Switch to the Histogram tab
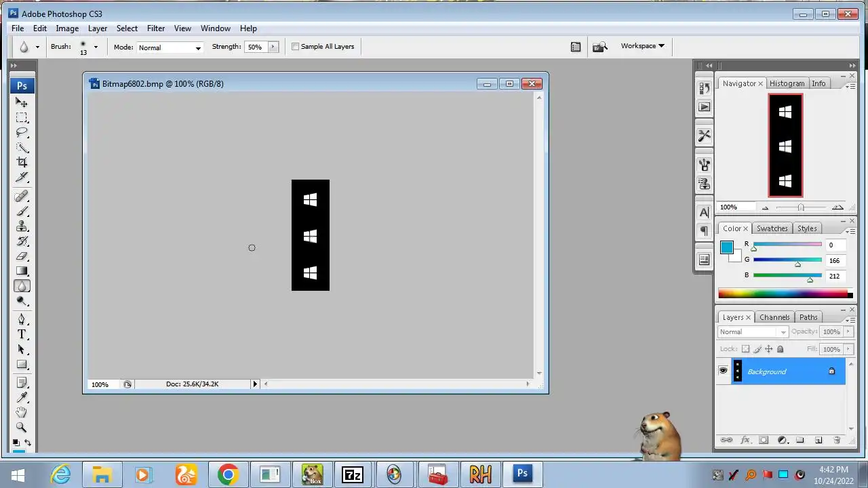This screenshot has width=868, height=488. (x=787, y=83)
